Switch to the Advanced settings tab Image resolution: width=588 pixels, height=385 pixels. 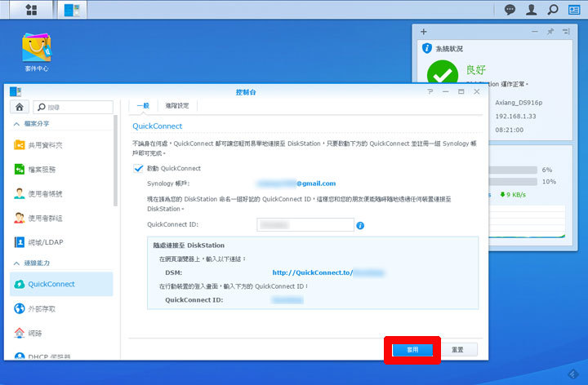(177, 105)
